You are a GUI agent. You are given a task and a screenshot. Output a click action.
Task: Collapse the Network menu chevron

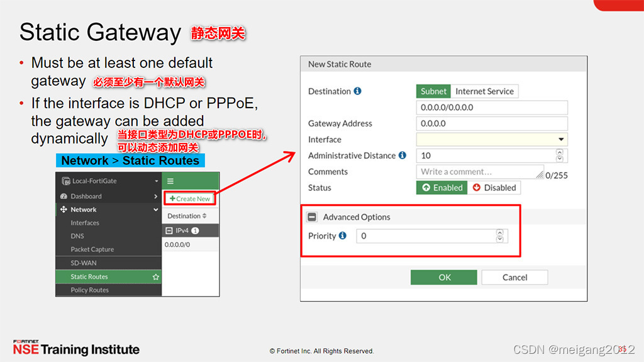click(x=156, y=210)
